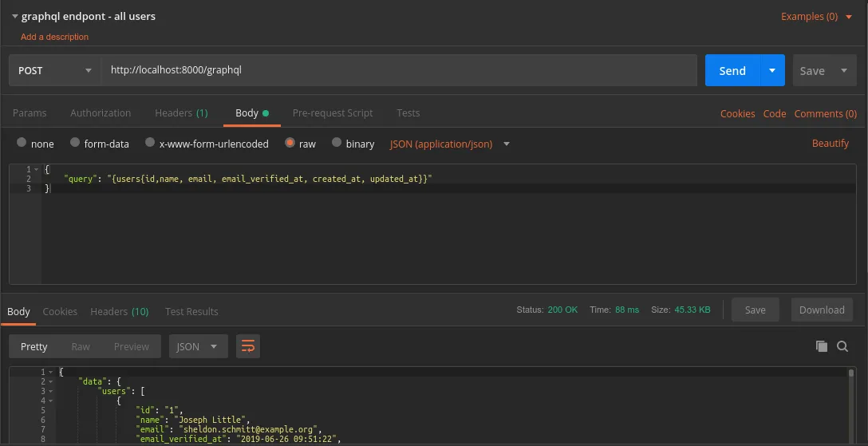The height and width of the screenshot is (446, 868).
Task: Select the raw radio button
Action: tap(290, 143)
